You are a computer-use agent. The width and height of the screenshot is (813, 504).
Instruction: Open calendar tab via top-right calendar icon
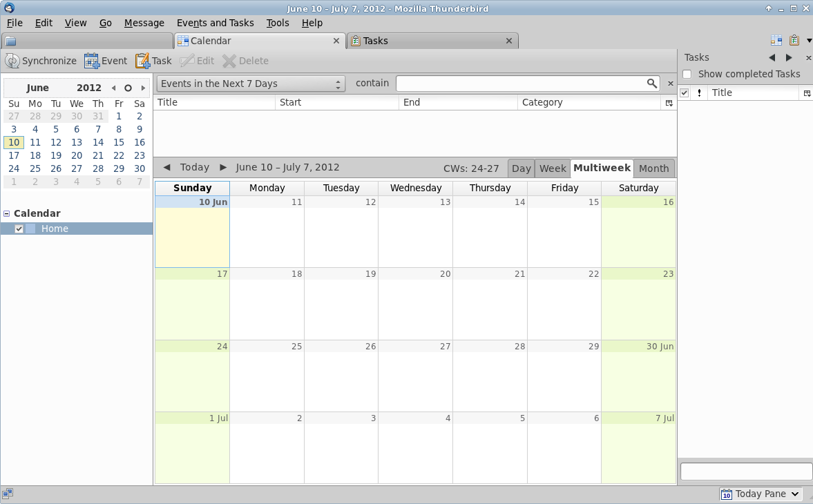pyautogui.click(x=776, y=40)
